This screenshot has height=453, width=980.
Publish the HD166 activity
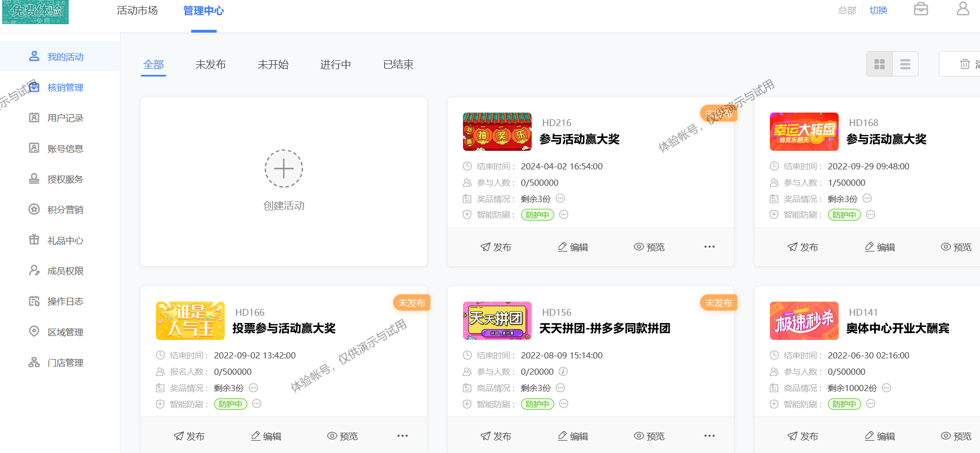pos(189,436)
